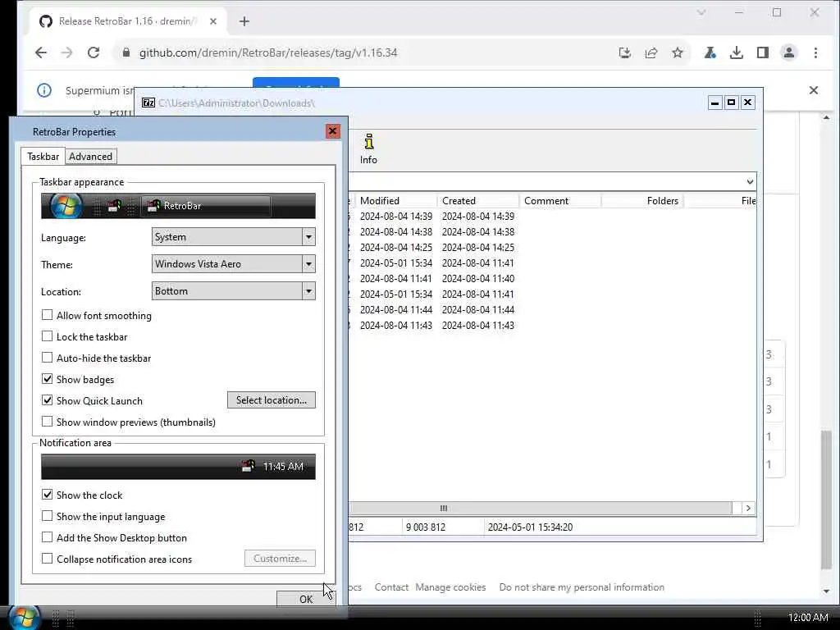The image size is (840, 630).
Task: Open the profile avatar icon
Action: (x=789, y=52)
